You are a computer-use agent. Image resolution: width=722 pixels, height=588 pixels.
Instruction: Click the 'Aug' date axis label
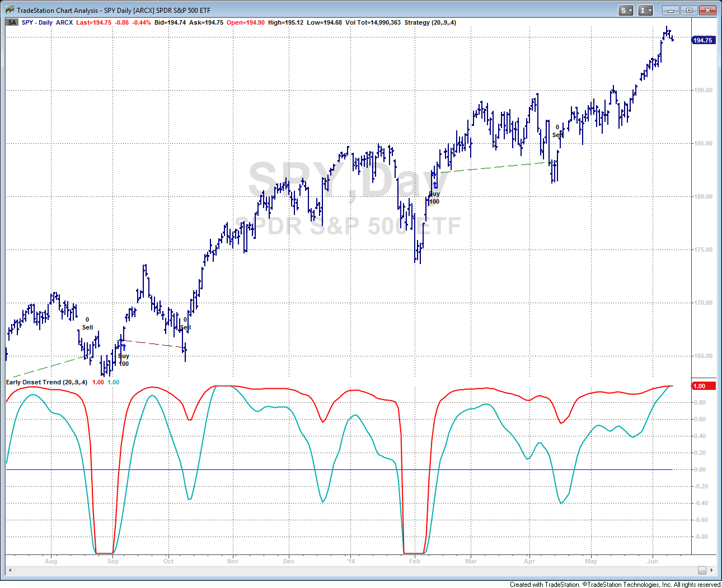[51, 561]
